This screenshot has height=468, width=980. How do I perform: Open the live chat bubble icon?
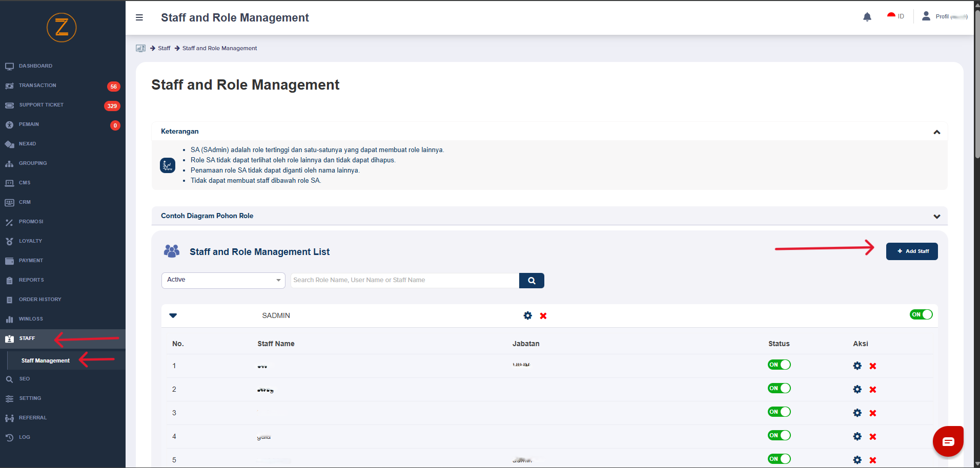click(x=948, y=441)
